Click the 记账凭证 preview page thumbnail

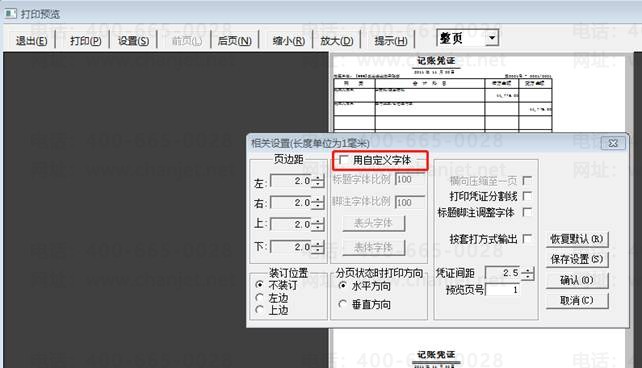[x=479, y=94]
